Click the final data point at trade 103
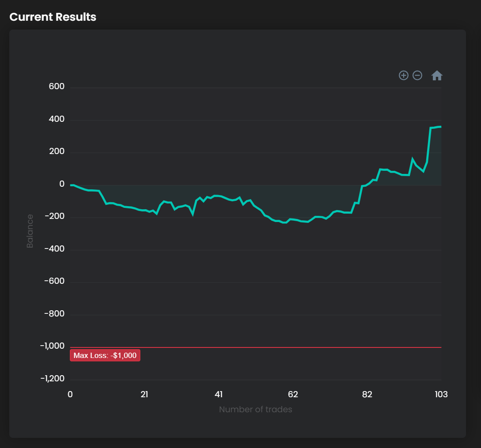This screenshot has height=448, width=481. click(441, 127)
